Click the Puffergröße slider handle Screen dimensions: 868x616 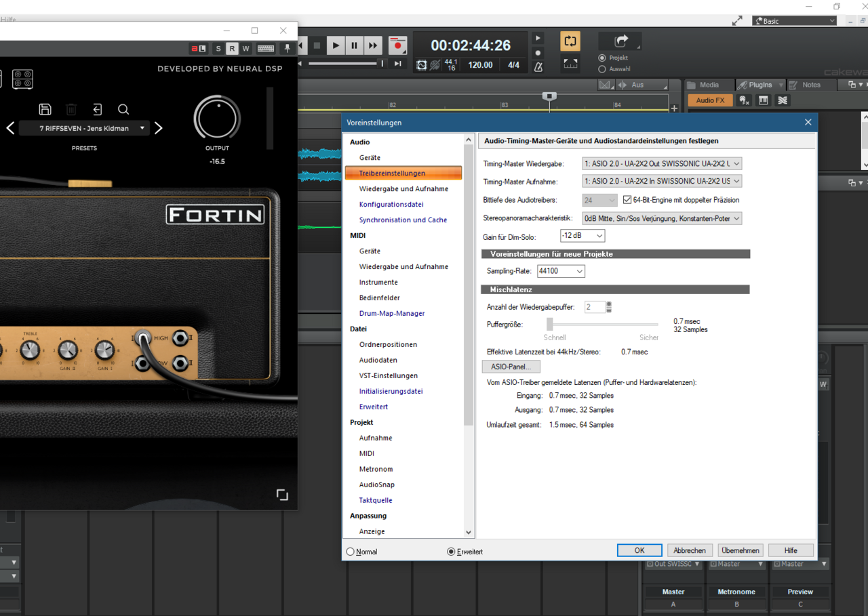pyautogui.click(x=550, y=324)
